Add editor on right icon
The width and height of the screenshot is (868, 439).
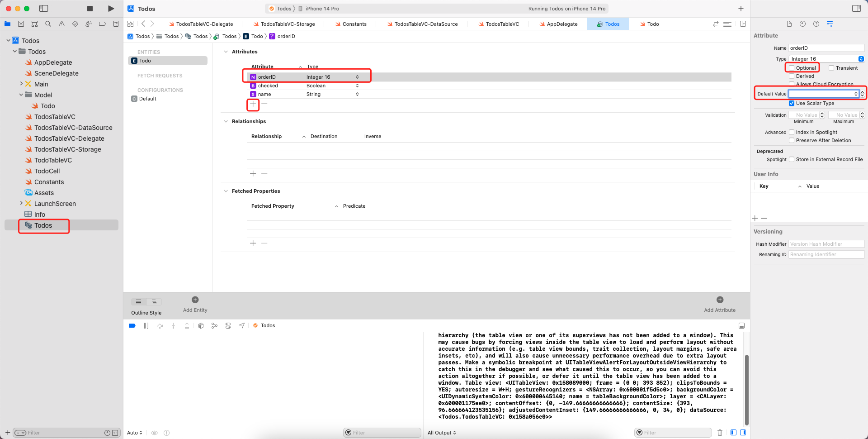point(743,24)
